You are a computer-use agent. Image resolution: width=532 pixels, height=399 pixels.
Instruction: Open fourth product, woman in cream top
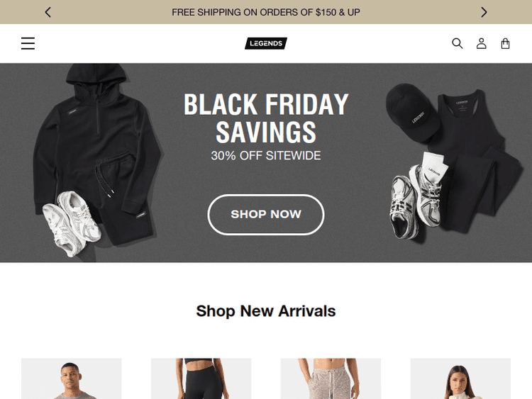coord(460,378)
